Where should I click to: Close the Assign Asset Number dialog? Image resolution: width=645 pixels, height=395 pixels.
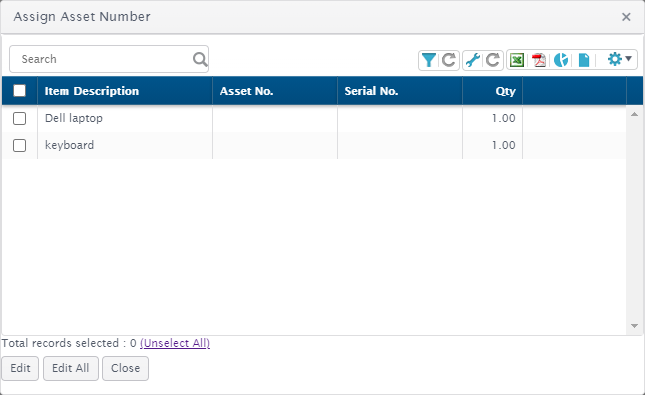626,17
